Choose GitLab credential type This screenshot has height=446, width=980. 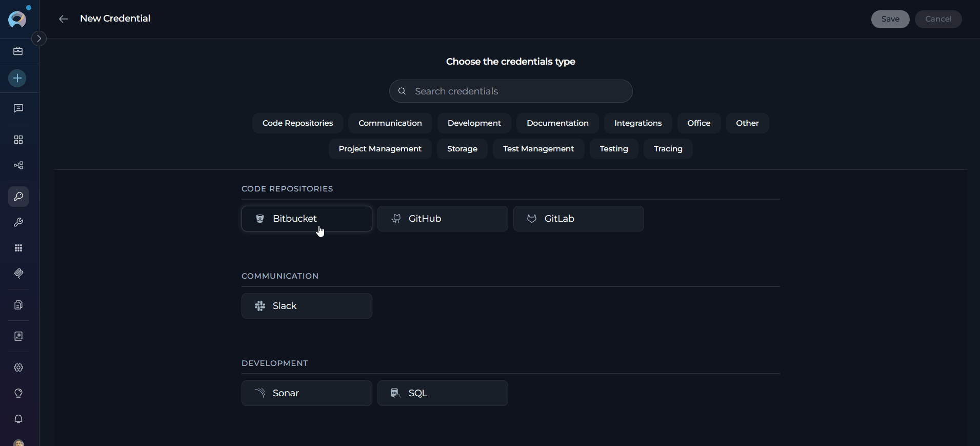point(578,219)
